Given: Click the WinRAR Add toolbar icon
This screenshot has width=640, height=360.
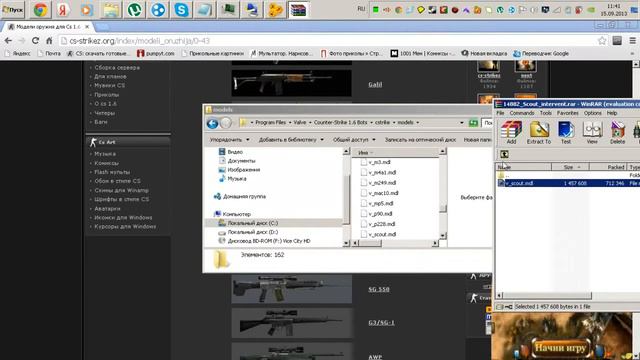Looking at the screenshot, I should click(511, 132).
